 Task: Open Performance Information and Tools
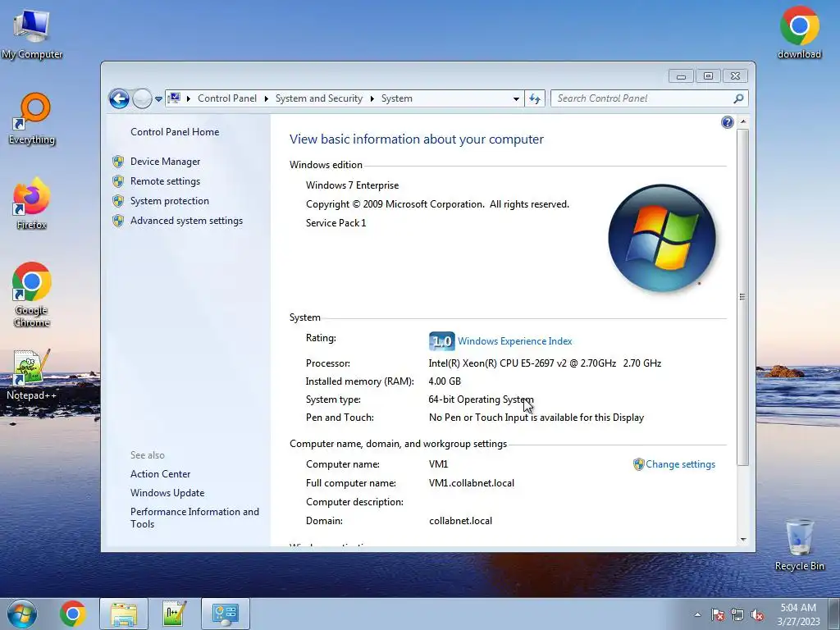pyautogui.click(x=194, y=518)
